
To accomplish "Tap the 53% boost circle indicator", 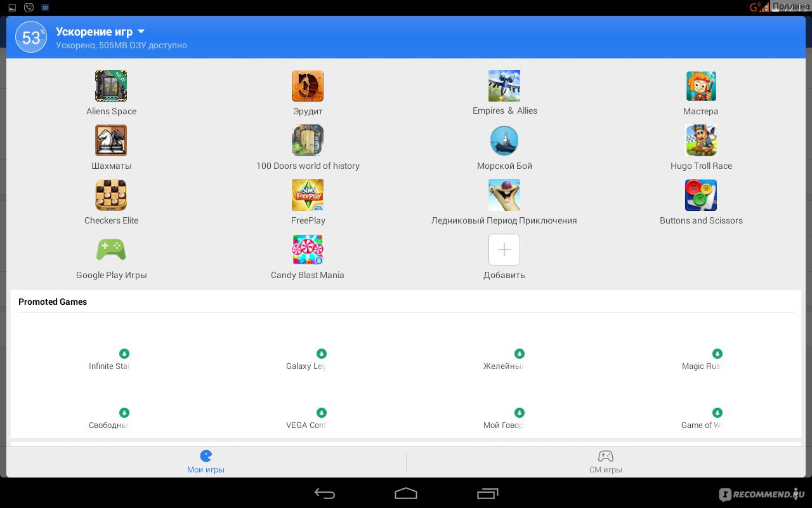I will click(31, 37).
